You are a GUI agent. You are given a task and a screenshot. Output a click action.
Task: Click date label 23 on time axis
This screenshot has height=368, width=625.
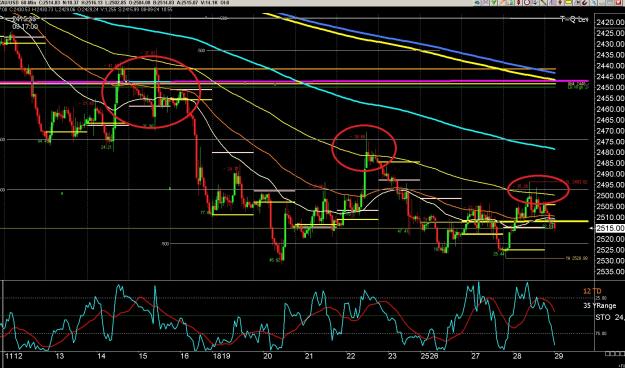pos(392,356)
